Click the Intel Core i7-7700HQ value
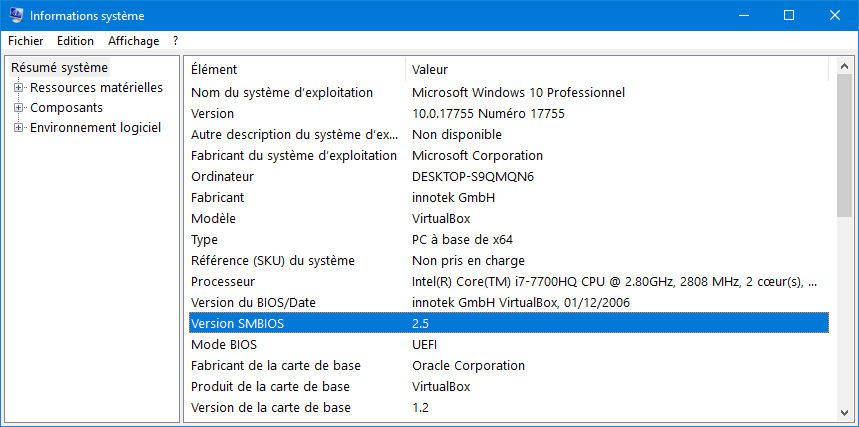Image resolution: width=859 pixels, height=427 pixels. [x=615, y=282]
